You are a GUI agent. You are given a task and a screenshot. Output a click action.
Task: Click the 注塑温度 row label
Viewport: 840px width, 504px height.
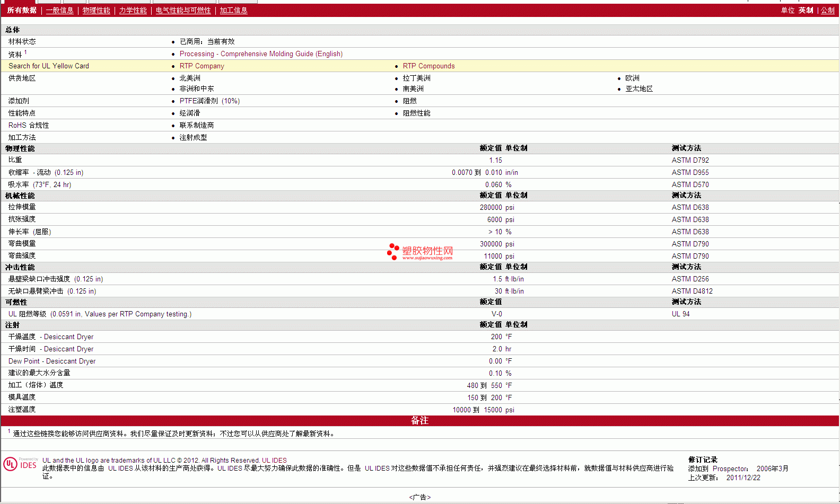click(x=22, y=409)
